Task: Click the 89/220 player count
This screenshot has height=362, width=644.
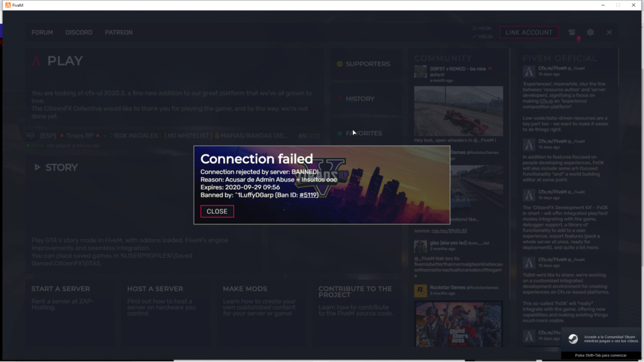Action: (x=309, y=136)
